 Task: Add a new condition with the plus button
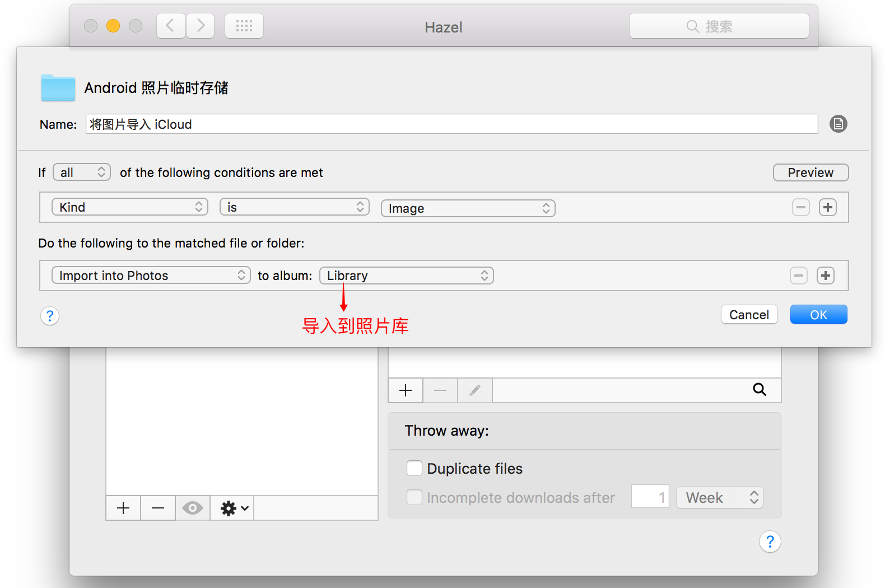click(827, 207)
